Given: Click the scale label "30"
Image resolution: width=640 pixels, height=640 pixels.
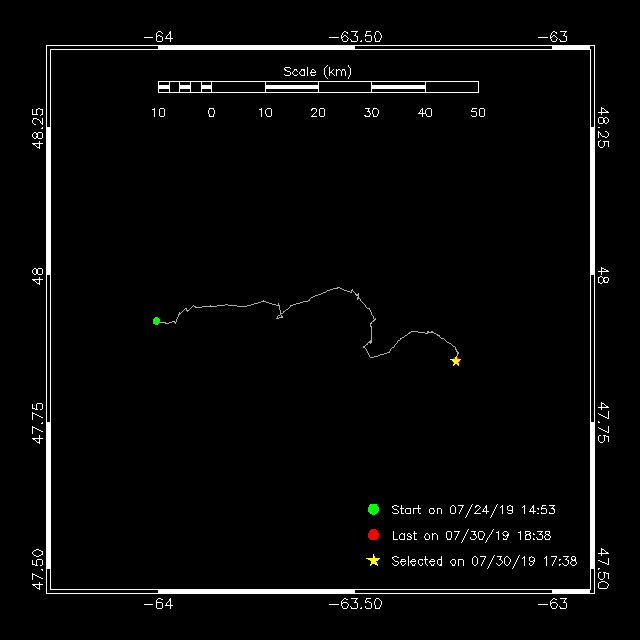Looking at the screenshot, I should (371, 113).
